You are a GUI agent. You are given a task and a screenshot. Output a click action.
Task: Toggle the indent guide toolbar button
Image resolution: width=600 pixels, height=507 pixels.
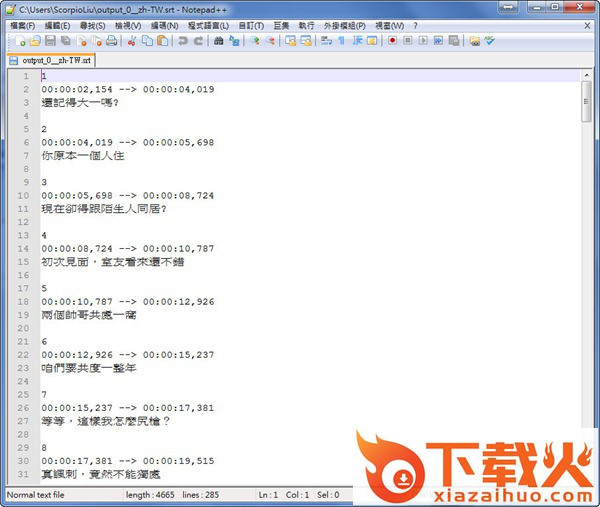[x=356, y=41]
